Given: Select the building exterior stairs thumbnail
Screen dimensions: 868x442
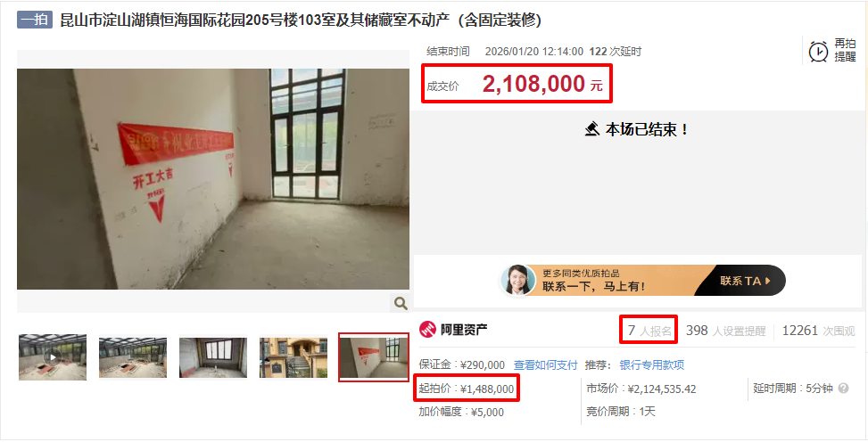Looking at the screenshot, I should (x=293, y=357).
